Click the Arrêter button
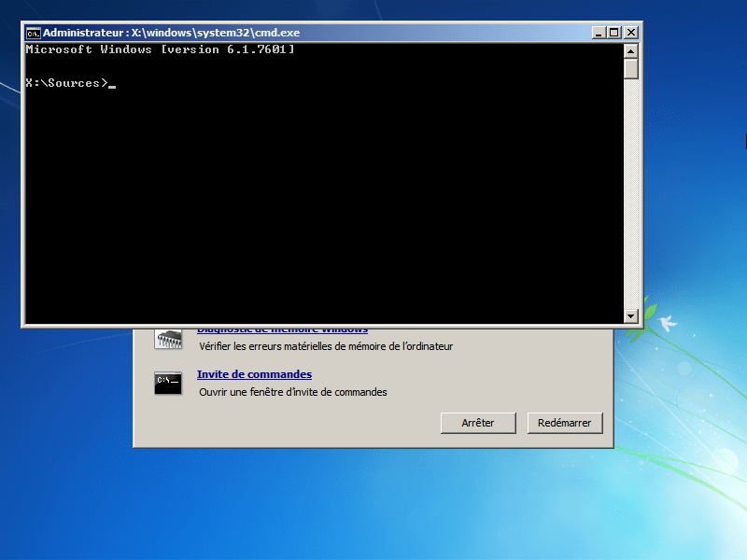Screen dimensions: 747x560 coord(478,423)
